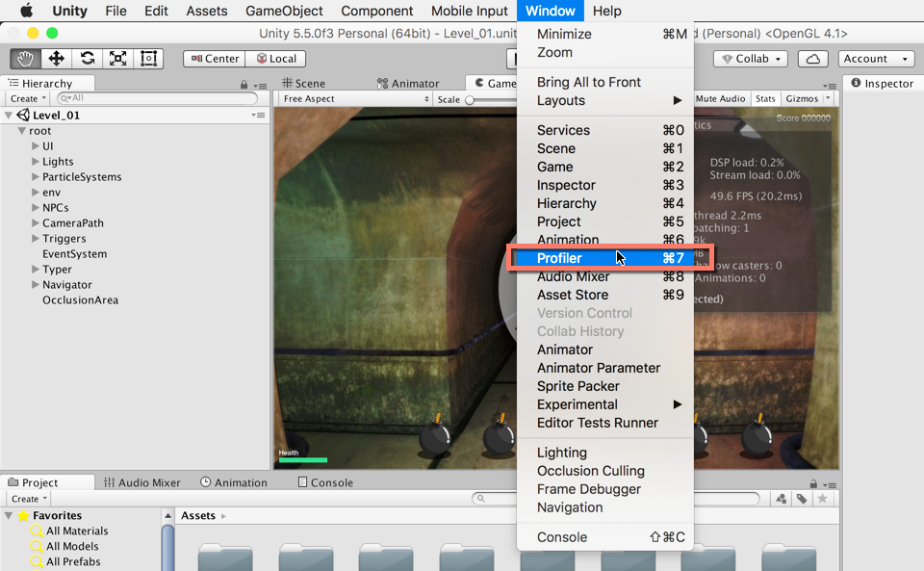Viewport: 924px width, 571px height.
Task: Switch to the Console tab
Action: [325, 482]
